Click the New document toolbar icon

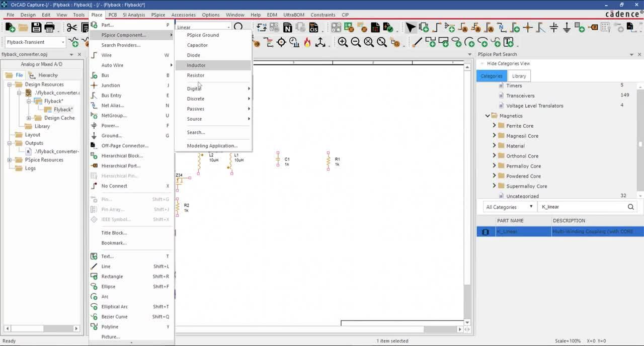[x=10, y=27]
